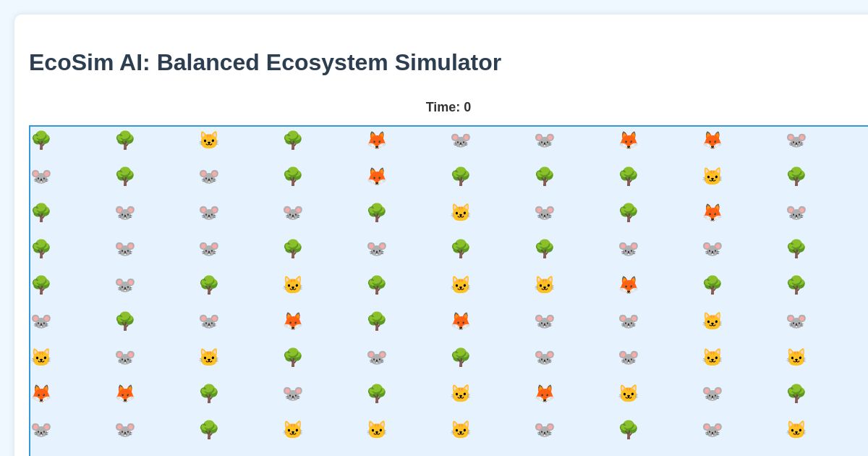This screenshot has width=868, height=456.
Task: Select the tree emoji in the bottom row
Action: click(x=209, y=429)
